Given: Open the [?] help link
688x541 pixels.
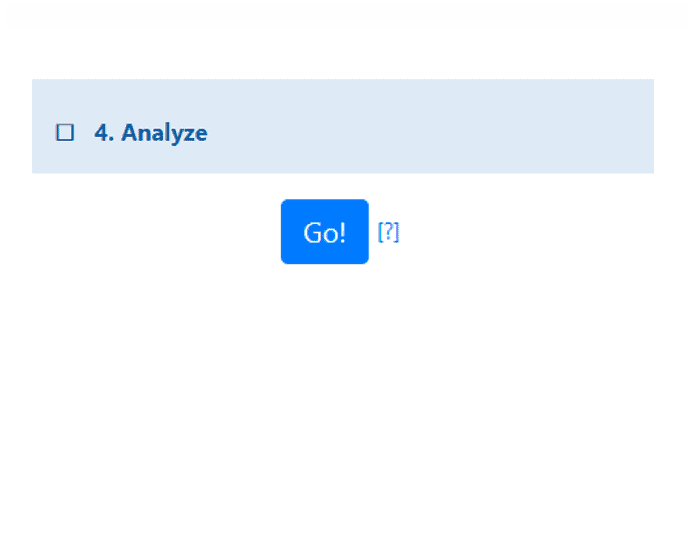Looking at the screenshot, I should [388, 232].
